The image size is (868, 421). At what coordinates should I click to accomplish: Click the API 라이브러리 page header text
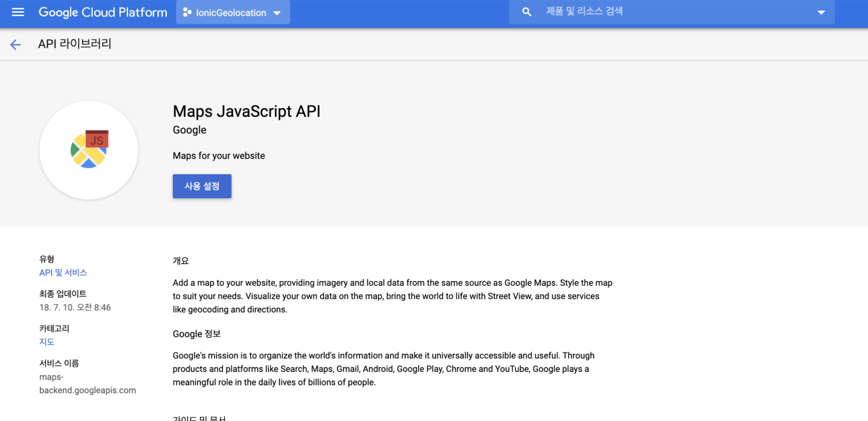click(75, 44)
